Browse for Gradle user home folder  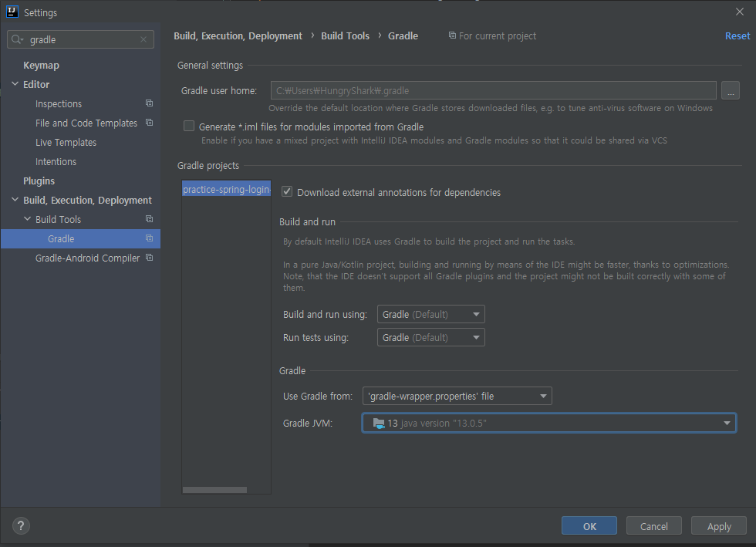731,90
